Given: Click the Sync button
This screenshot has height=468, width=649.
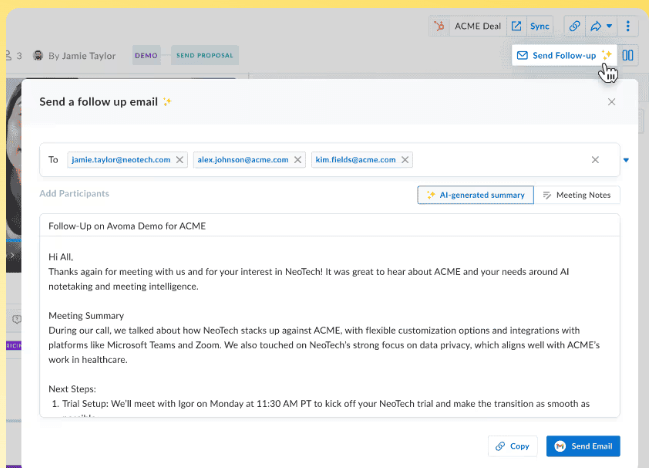Looking at the screenshot, I should tap(540, 26).
